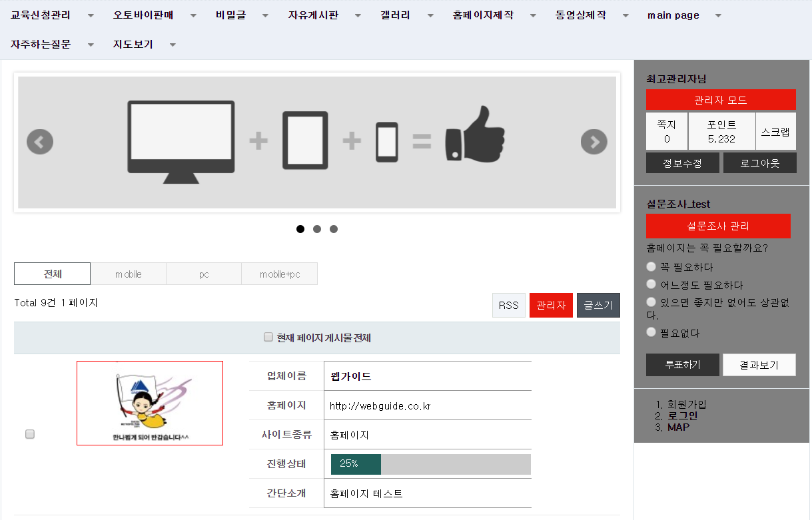Image resolution: width=812 pixels, height=520 pixels.
Task: Open the 지도보기 dropdown arrow
Action: [173, 45]
